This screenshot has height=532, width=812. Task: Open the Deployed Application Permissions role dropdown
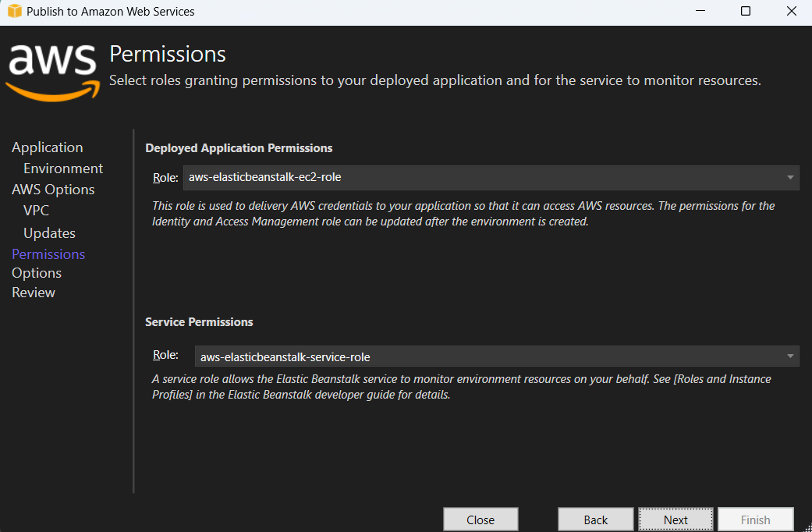(x=491, y=178)
